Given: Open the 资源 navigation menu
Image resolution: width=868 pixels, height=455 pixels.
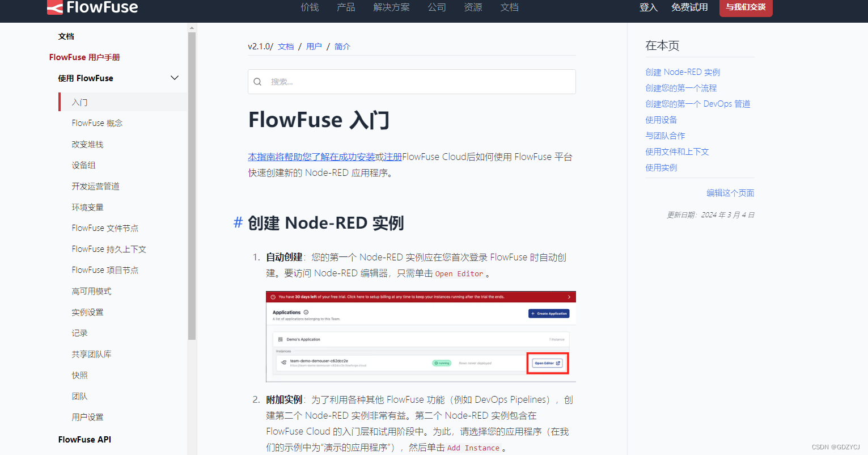Looking at the screenshot, I should [x=472, y=7].
